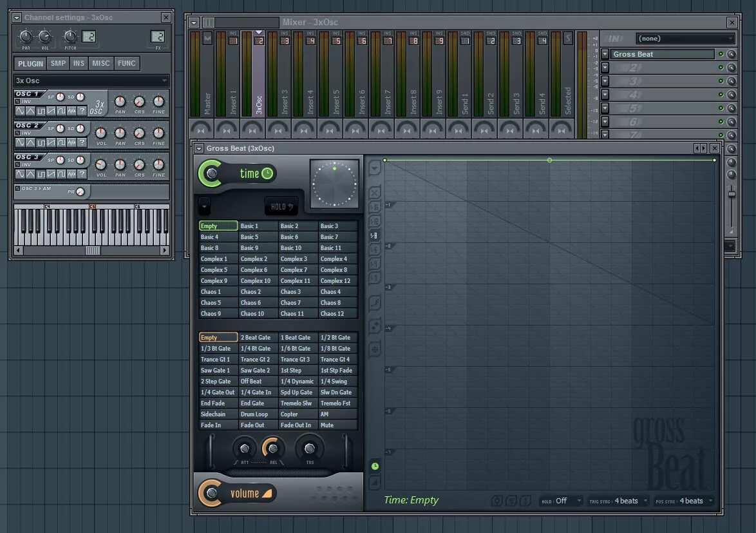This screenshot has height=533, width=756.
Task: Select OSC 1 triangle wave shape
Action: pyautogui.click(x=30, y=111)
